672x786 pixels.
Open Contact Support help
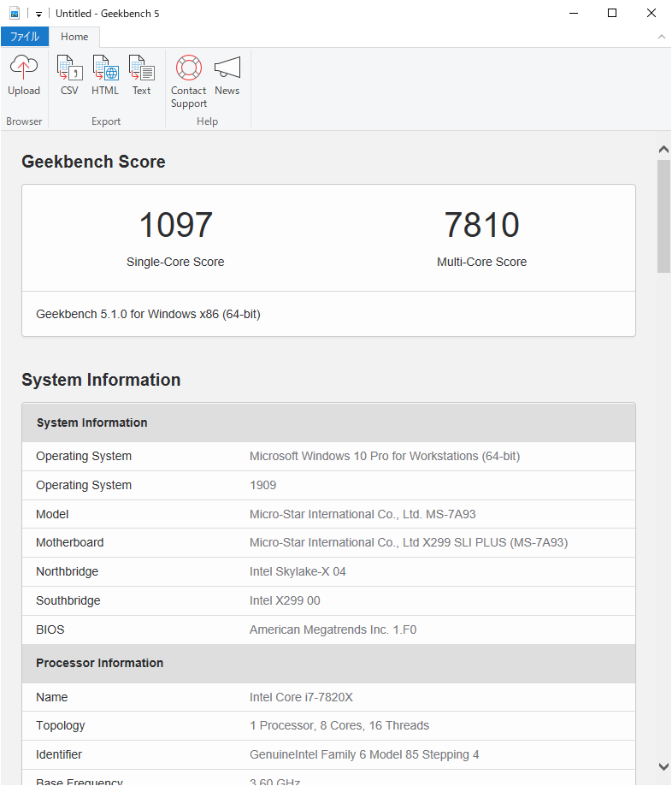(x=188, y=82)
